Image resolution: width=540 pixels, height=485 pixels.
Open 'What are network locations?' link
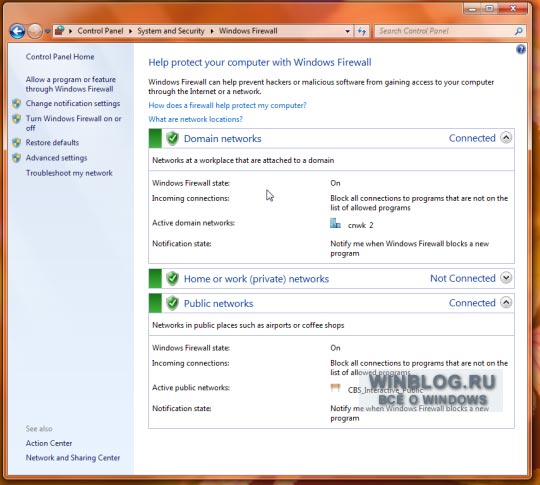[x=195, y=119]
